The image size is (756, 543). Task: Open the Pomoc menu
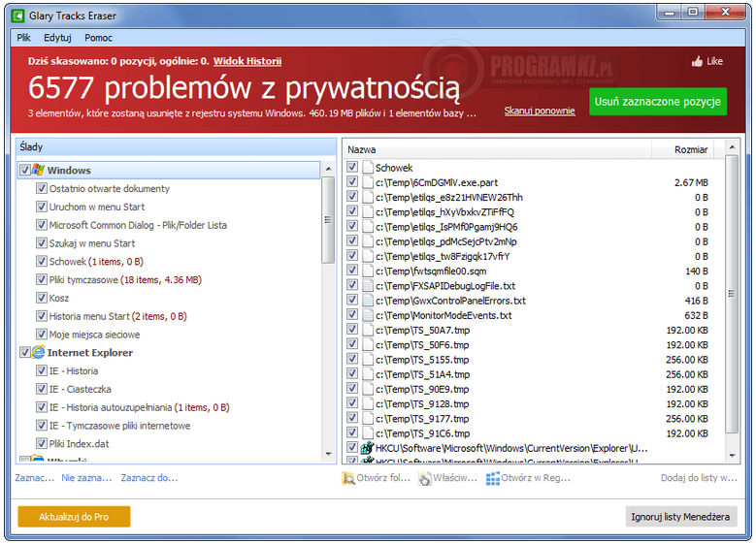click(x=98, y=38)
